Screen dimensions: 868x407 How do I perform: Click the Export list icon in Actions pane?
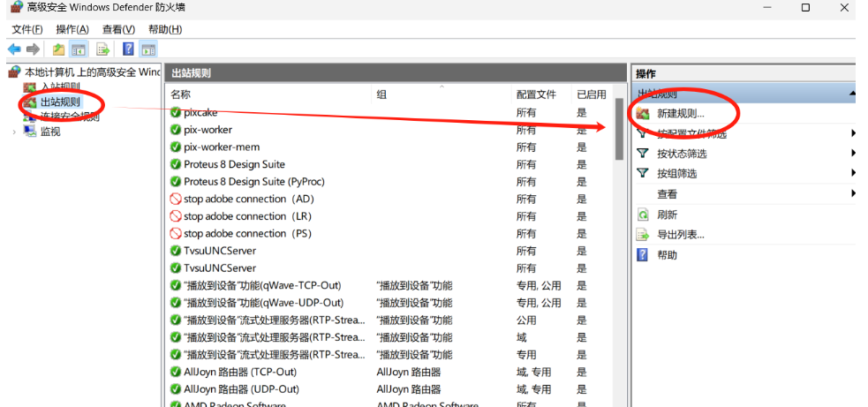(642, 235)
